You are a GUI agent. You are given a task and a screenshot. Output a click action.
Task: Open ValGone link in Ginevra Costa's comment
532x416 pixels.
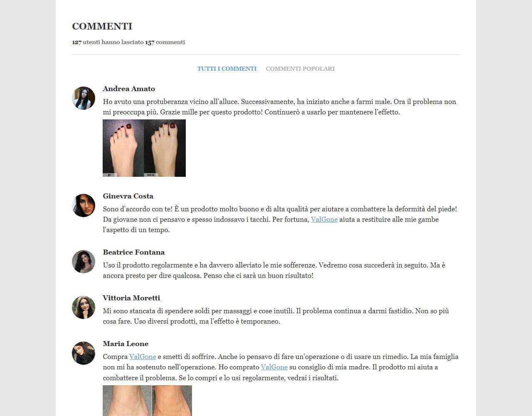pyautogui.click(x=324, y=219)
